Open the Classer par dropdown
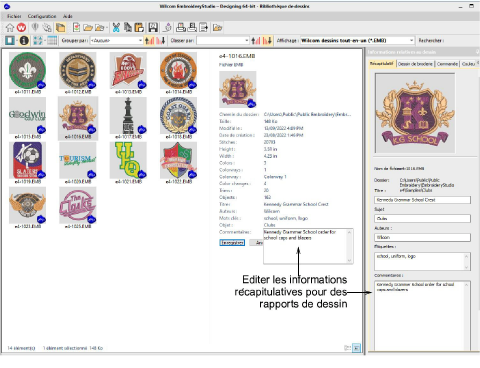Screen dimensions: 480x368 pos(223,40)
